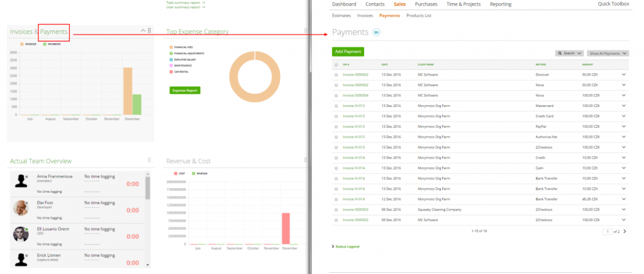Toggle the select-all payments checkbox
This screenshot has height=274, width=644.
coord(336,65)
